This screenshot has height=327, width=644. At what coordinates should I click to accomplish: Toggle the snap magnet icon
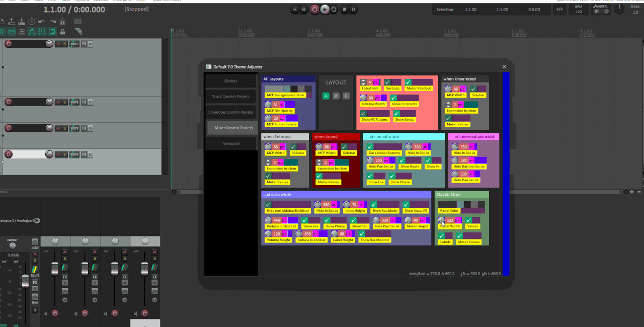tap(52, 32)
